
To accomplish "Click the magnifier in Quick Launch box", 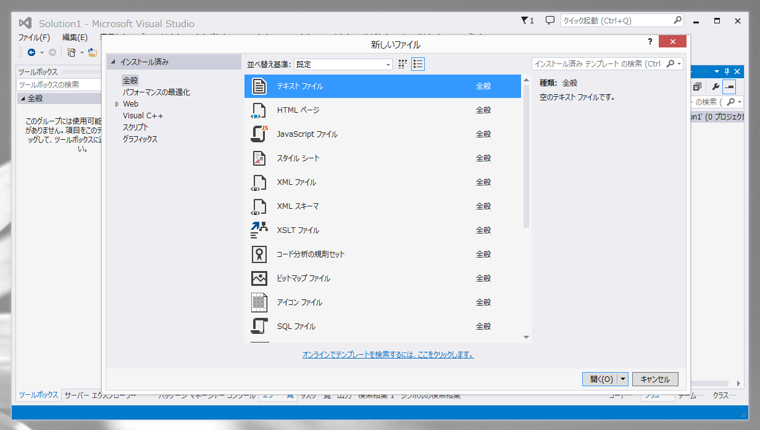I will [678, 20].
